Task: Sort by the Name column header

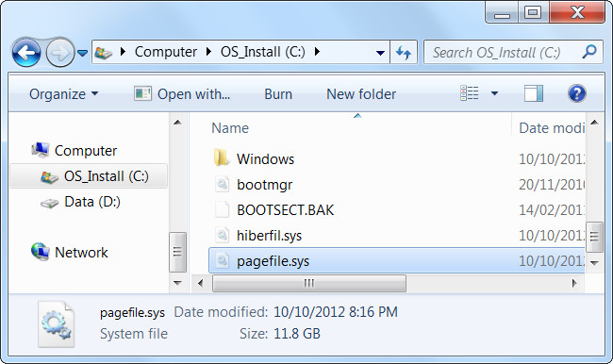Action: (x=230, y=128)
